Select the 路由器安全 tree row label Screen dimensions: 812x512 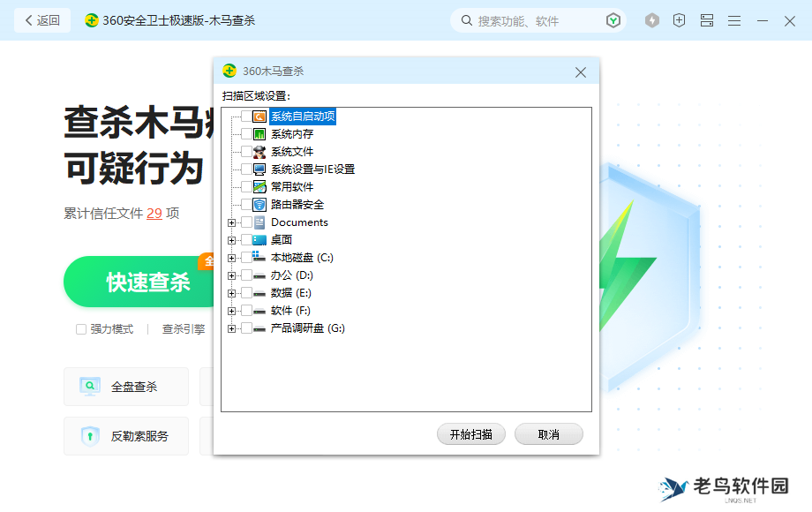(297, 205)
